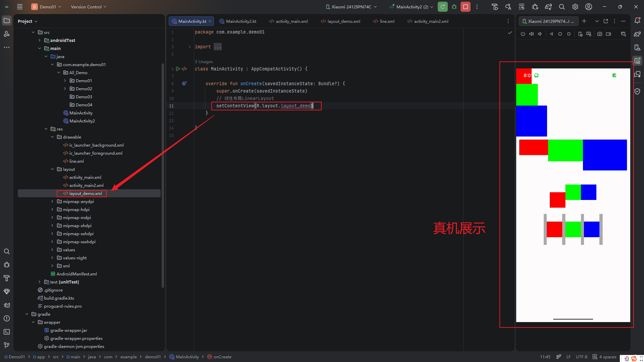
Task: Expand the mipmap-hdpi folder
Action: 52,209
